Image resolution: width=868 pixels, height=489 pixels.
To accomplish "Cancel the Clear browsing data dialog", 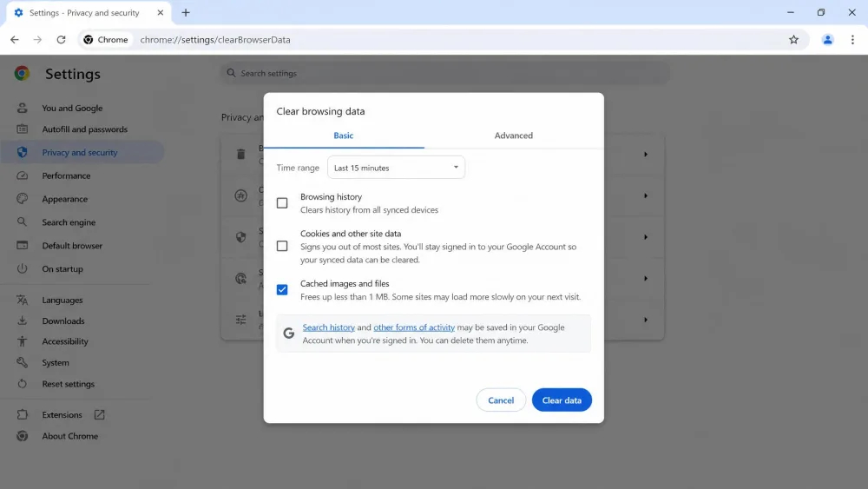I will (501, 400).
